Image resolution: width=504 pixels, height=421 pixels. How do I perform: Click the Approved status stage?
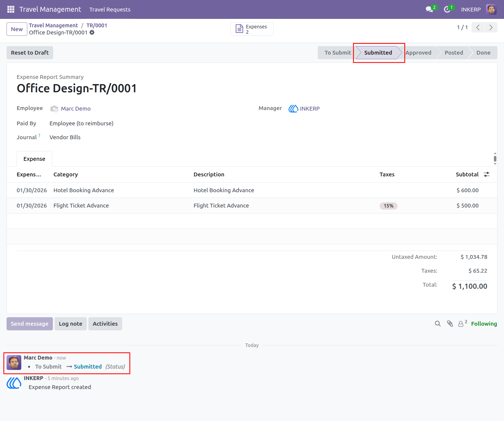click(x=418, y=53)
